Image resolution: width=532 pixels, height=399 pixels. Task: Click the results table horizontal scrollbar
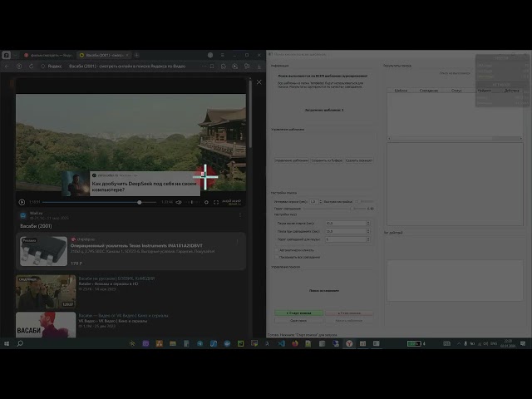click(x=455, y=139)
